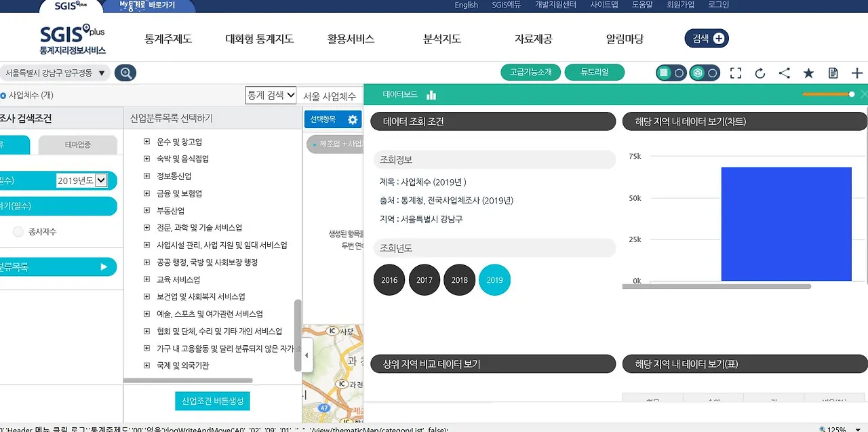Click the bar chart icon next to 데이터보드

432,96
